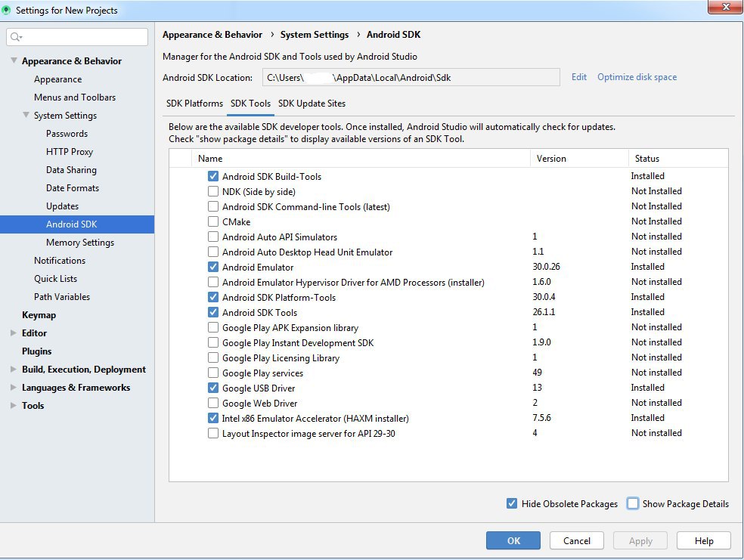744x560 pixels.
Task: Select the SDK Tools tab
Action: coord(250,104)
